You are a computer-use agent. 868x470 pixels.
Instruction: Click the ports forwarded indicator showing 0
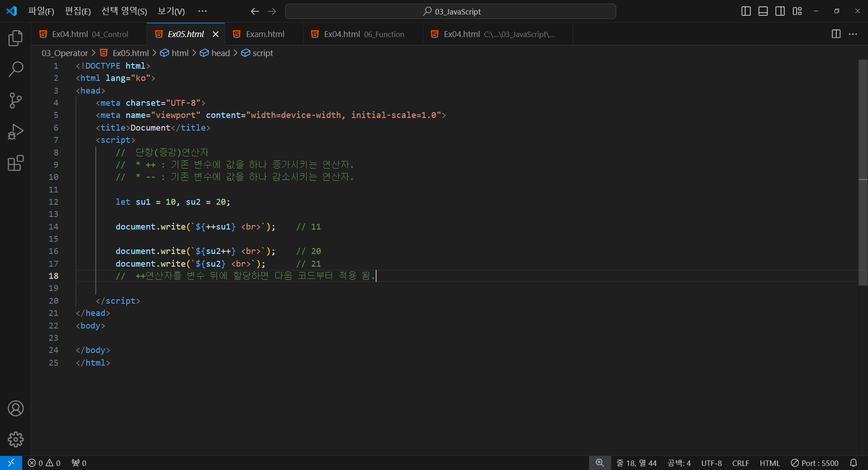[79, 463]
